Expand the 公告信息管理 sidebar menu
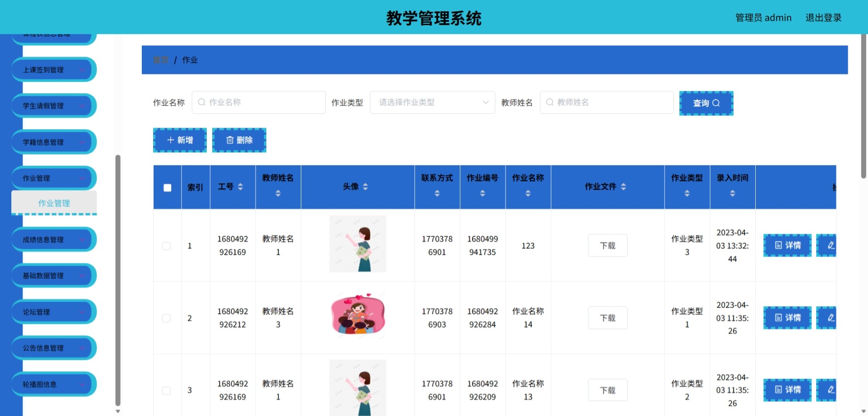Screen dimensions: 868x416 tap(54, 348)
